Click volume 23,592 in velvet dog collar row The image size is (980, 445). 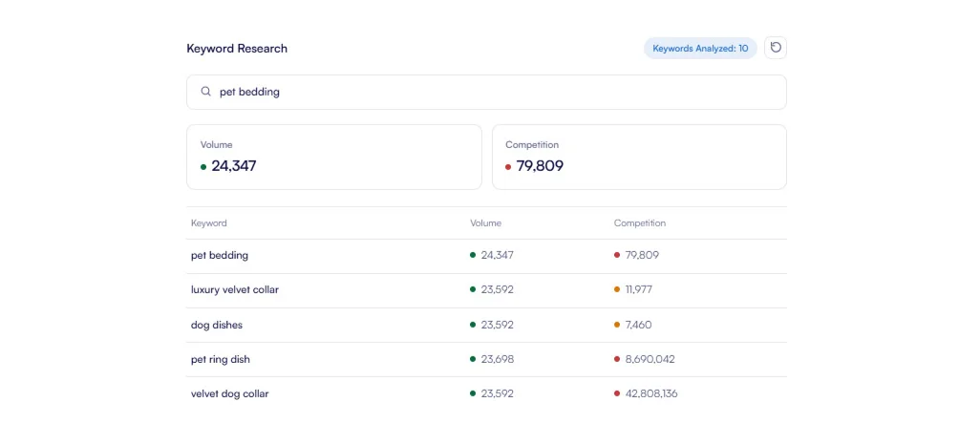coord(497,393)
